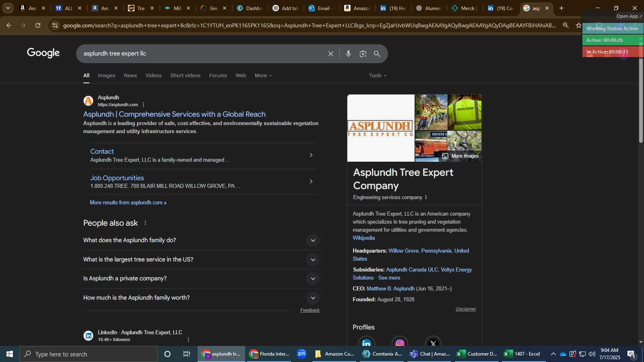
Task: Open the Instagram profile icon under Profiles
Action: [400, 342]
